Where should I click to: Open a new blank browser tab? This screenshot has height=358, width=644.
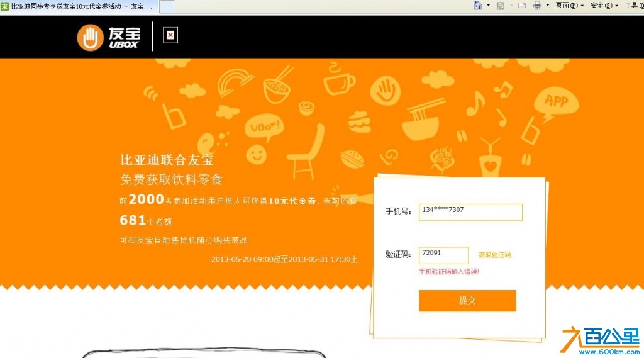167,6
